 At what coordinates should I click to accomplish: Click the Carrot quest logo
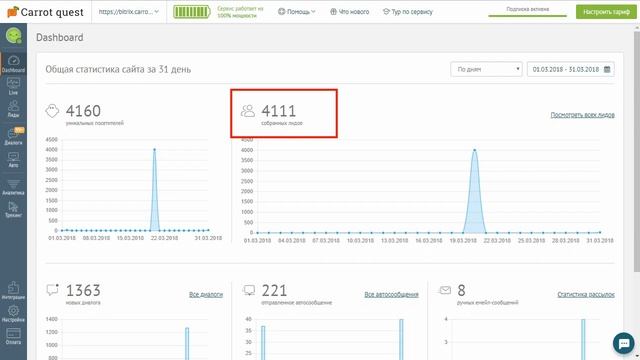pos(45,12)
